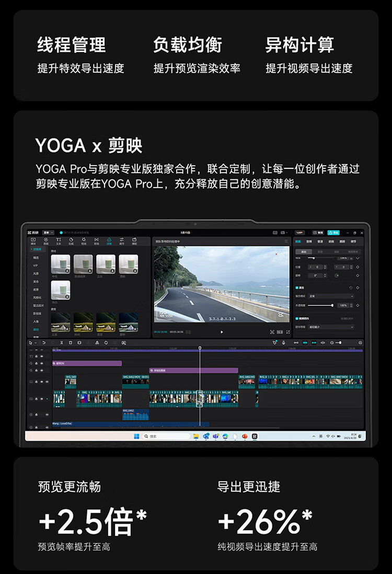Click the rotate icon in timeline toolbar
Viewport: 392px width, 574px height.
coord(106,342)
